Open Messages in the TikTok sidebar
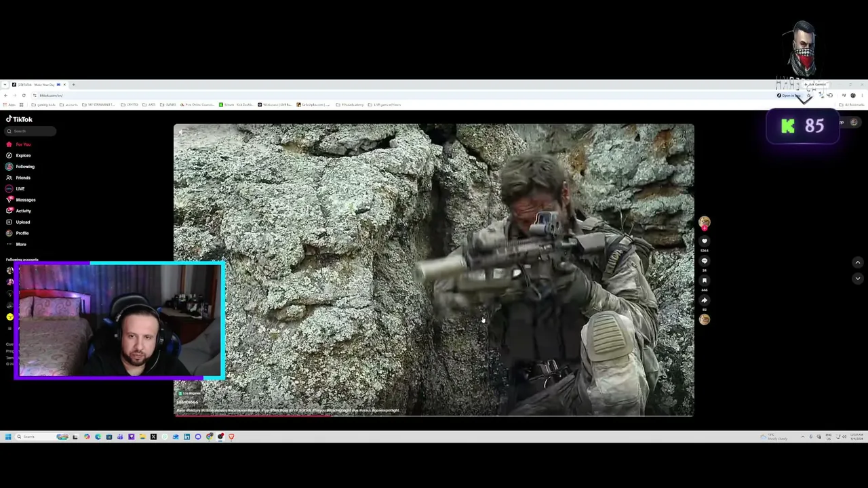This screenshot has width=868, height=488. coord(21,200)
